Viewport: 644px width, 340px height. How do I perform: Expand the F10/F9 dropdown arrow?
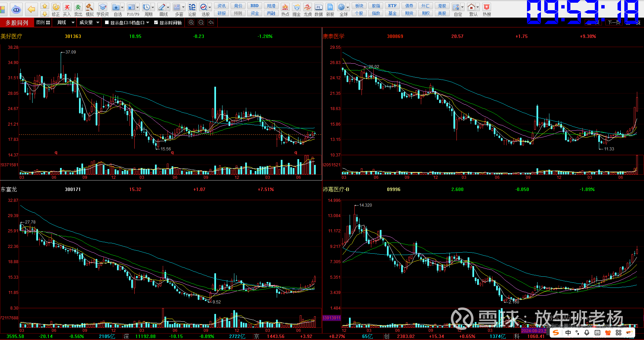point(138,7)
